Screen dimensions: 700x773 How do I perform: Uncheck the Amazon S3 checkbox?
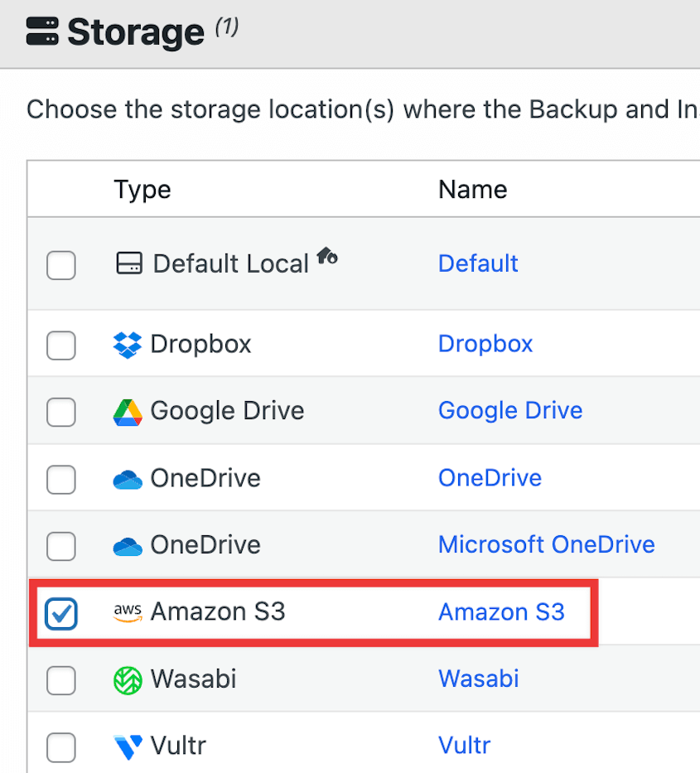60,613
